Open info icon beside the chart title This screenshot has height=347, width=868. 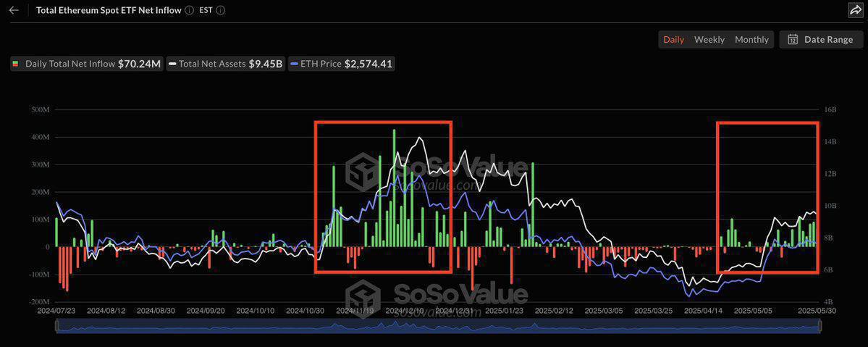(189, 10)
